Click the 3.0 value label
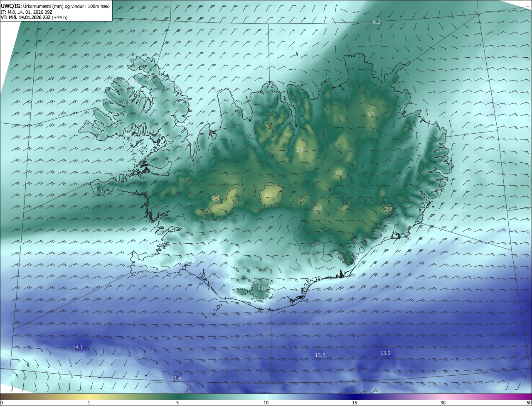The image size is (532, 406). (x=338, y=173)
